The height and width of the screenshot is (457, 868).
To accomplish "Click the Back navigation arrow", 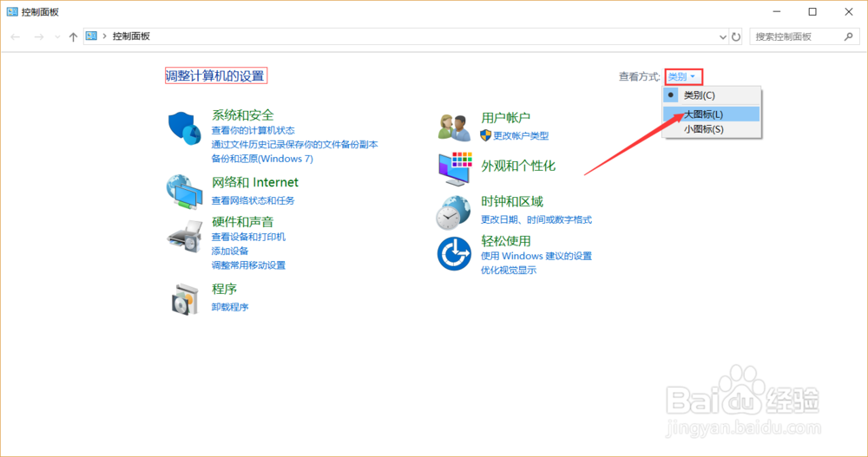I will (x=16, y=36).
